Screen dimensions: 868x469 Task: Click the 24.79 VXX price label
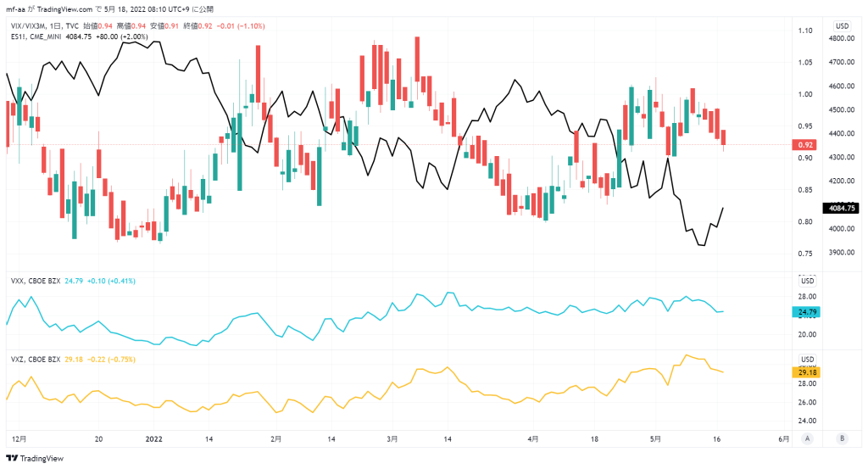coord(806,312)
